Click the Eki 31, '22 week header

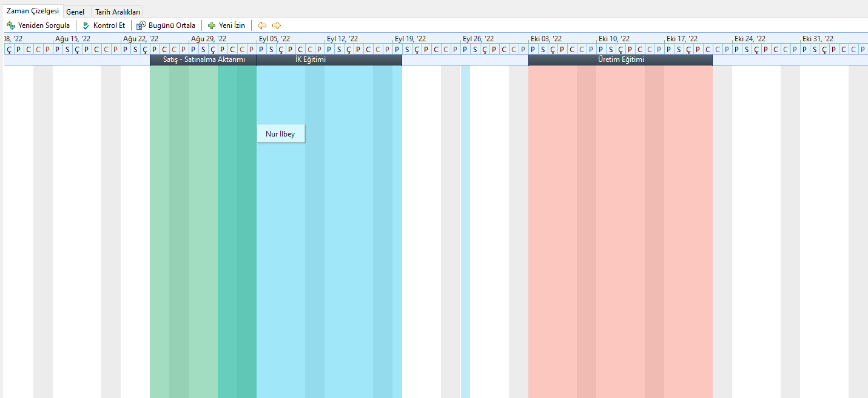point(818,39)
